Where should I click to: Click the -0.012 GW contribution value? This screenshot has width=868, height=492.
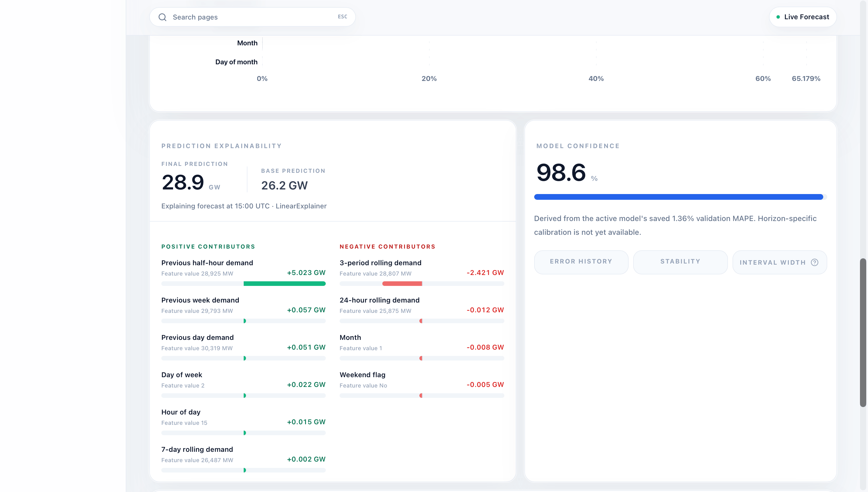(x=485, y=310)
